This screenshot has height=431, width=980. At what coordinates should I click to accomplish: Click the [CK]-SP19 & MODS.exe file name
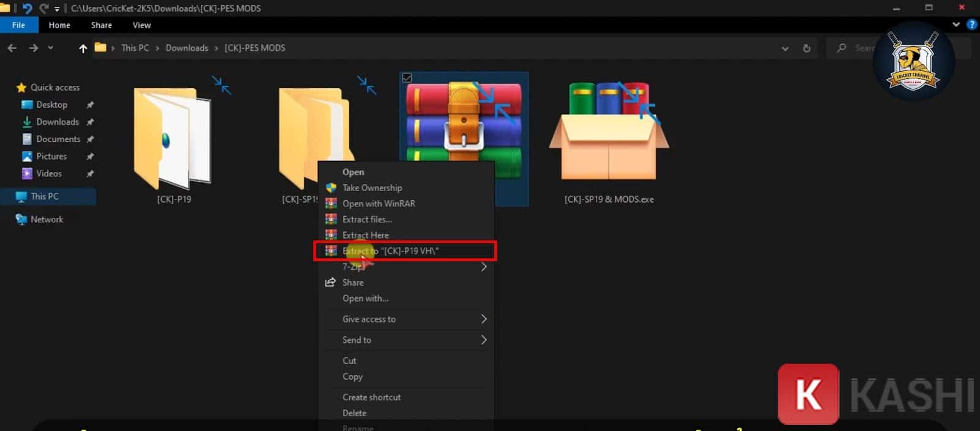pyautogui.click(x=609, y=199)
